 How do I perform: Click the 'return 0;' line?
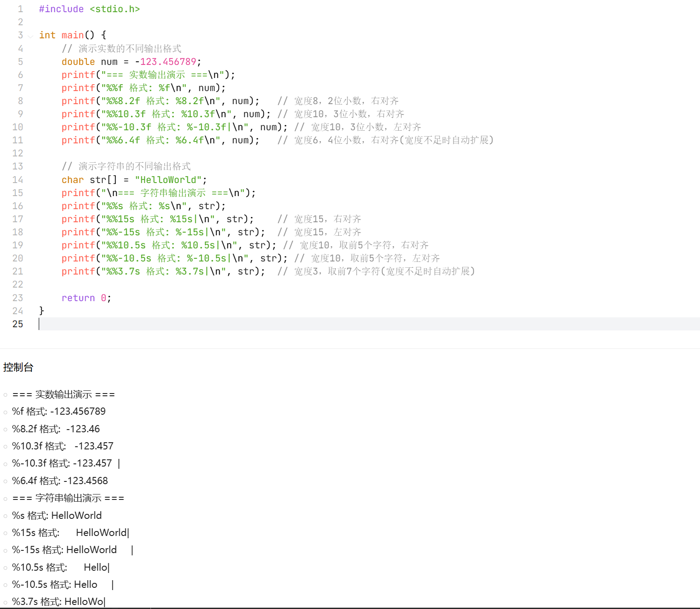(x=86, y=298)
